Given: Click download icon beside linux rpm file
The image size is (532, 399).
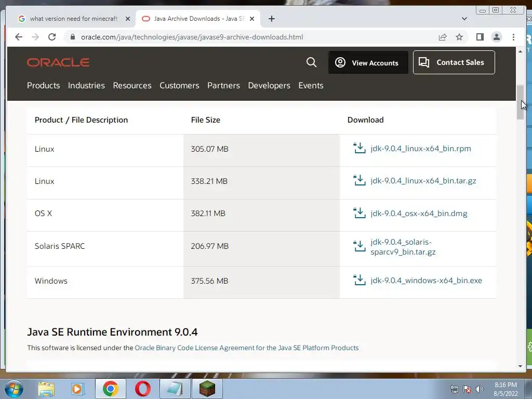Looking at the screenshot, I should (360, 148).
